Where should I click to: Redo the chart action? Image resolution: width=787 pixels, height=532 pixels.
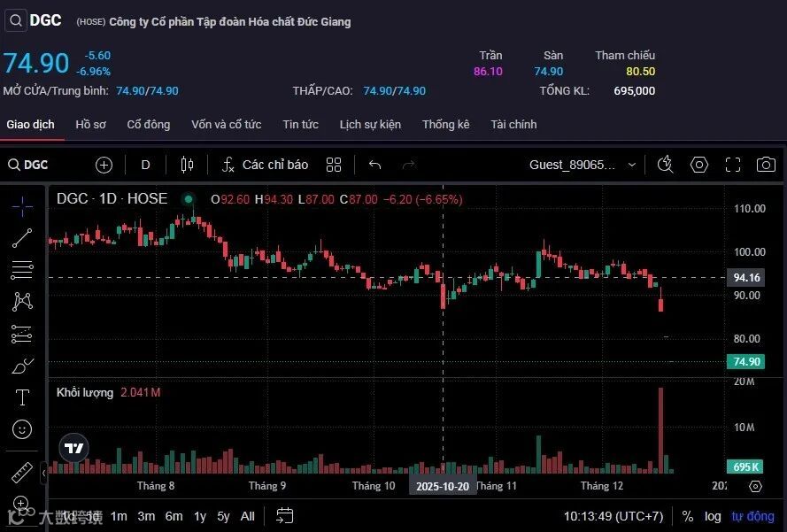[409, 165]
